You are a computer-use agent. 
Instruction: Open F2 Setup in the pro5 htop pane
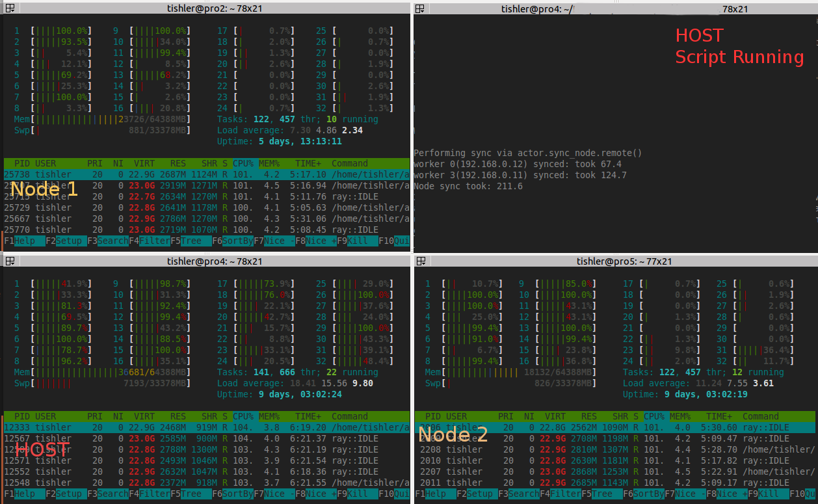click(477, 494)
